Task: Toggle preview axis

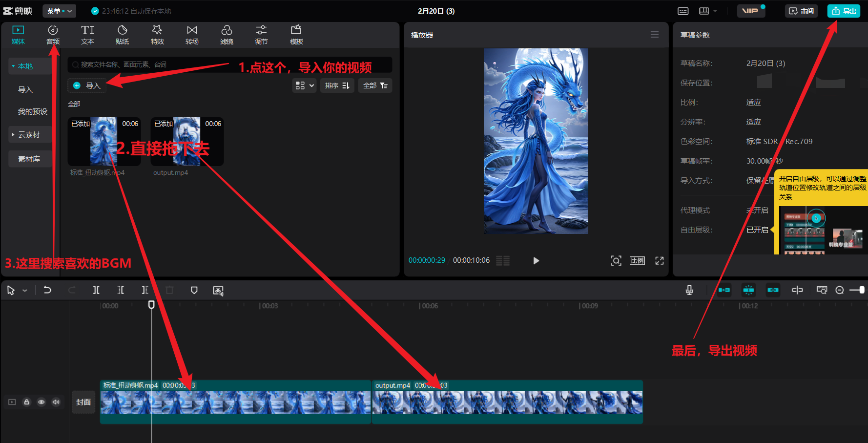Action: tap(797, 290)
